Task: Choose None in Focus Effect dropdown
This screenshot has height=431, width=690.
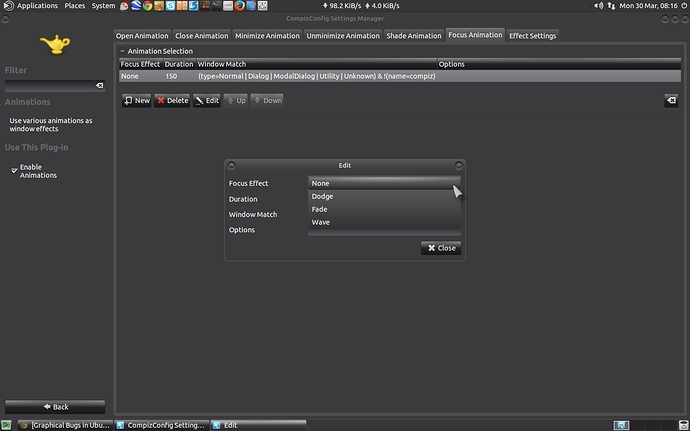Action: 384,183
